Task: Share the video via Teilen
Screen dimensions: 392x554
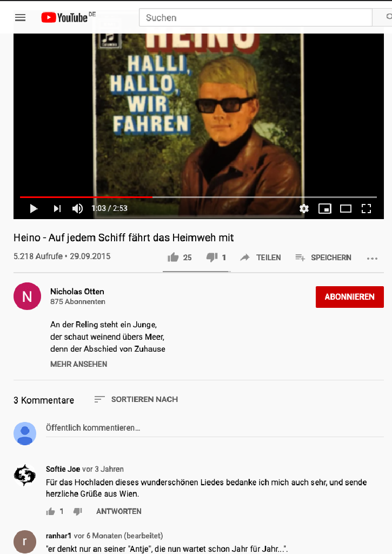Action: (260, 258)
